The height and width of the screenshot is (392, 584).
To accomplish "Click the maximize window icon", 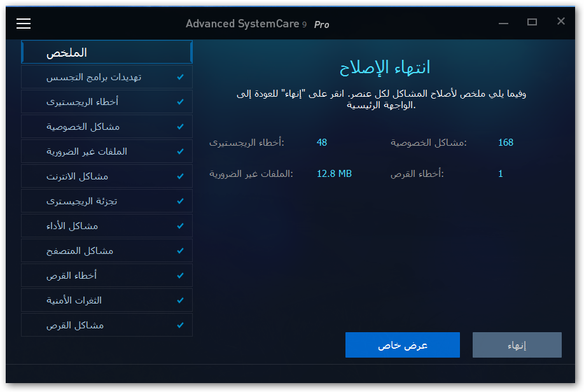I will [x=532, y=22].
